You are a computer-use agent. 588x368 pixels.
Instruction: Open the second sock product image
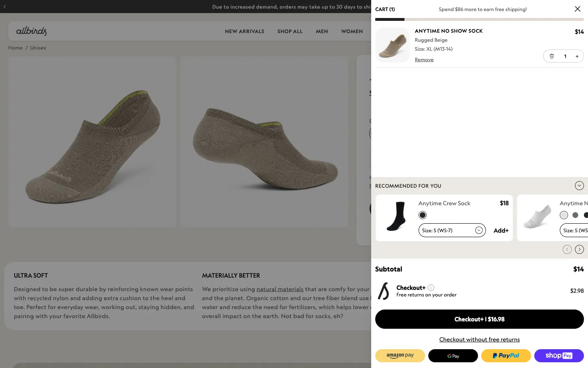[264, 142]
